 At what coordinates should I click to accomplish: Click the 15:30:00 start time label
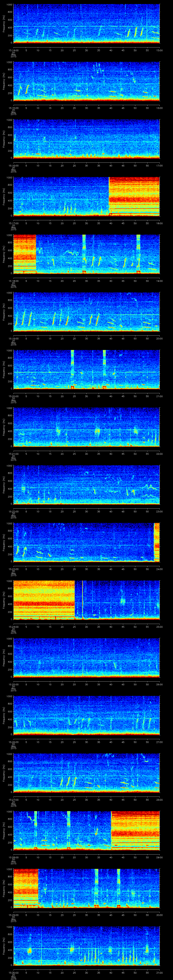coord(14,972)
